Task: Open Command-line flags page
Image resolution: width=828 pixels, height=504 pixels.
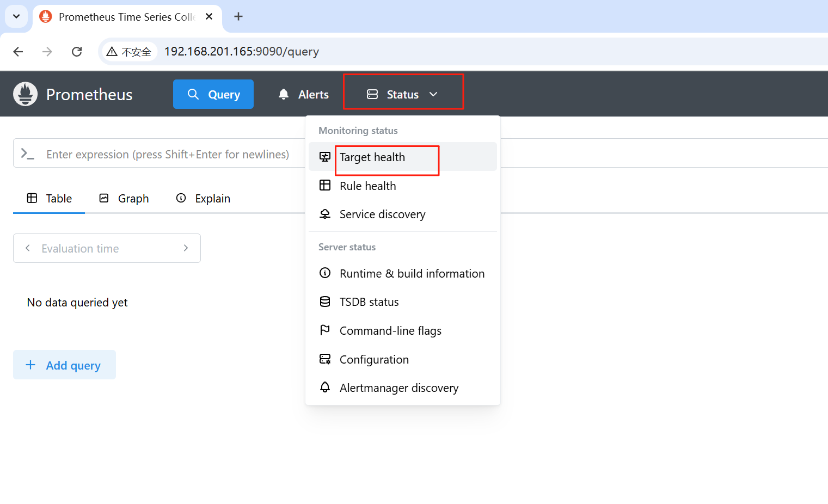Action: point(403,330)
